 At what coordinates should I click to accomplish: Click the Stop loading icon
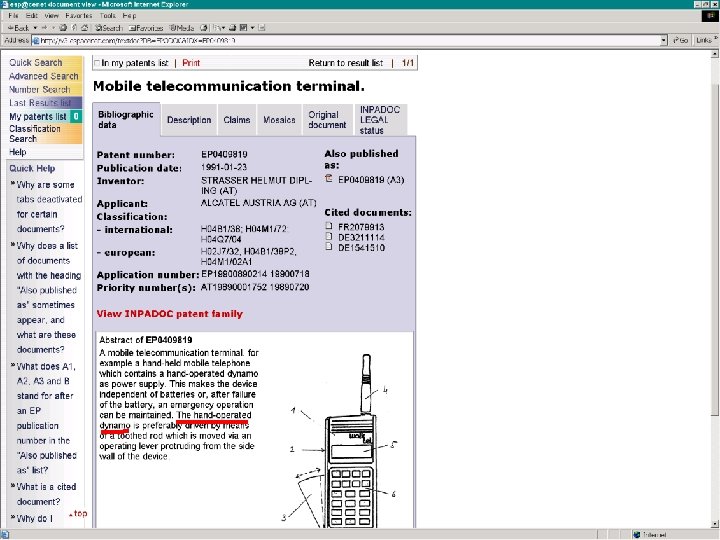coord(63,28)
